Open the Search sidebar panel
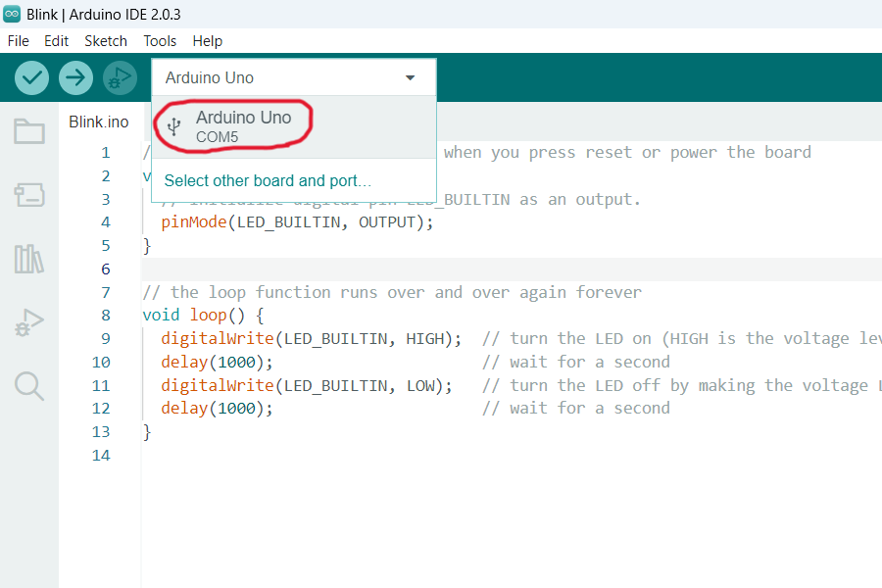Viewport: 882px width, 588px height. (x=28, y=386)
